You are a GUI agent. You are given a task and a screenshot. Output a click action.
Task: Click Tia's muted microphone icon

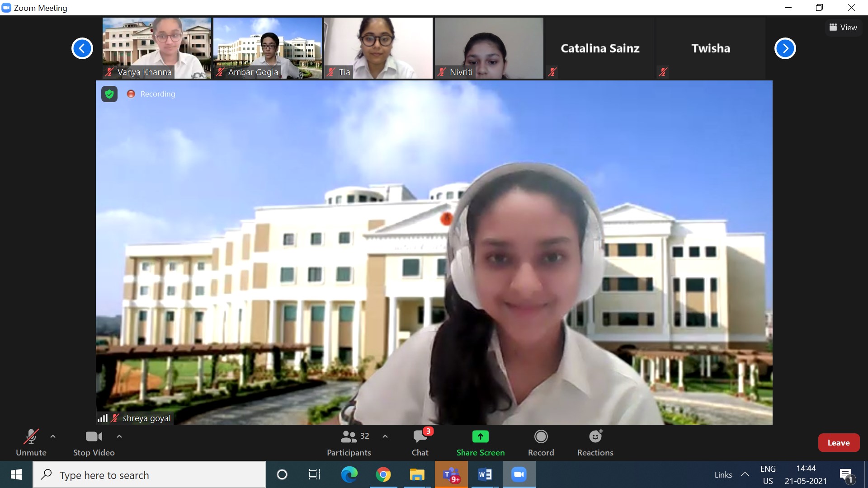pyautogui.click(x=331, y=72)
